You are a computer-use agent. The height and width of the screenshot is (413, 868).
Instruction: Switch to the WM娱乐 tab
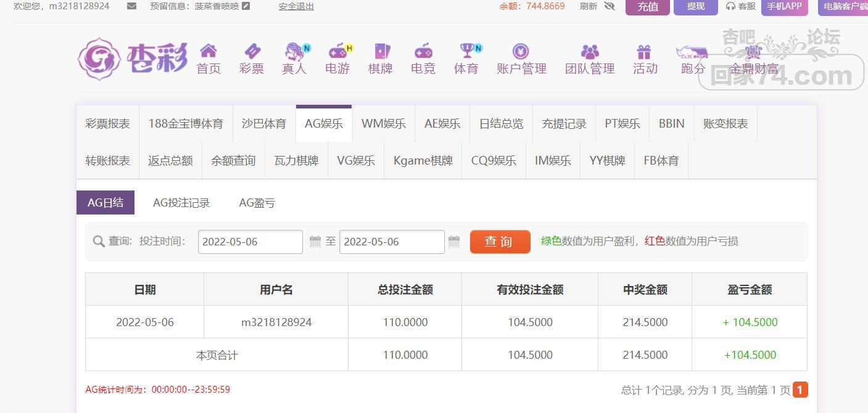[384, 124]
